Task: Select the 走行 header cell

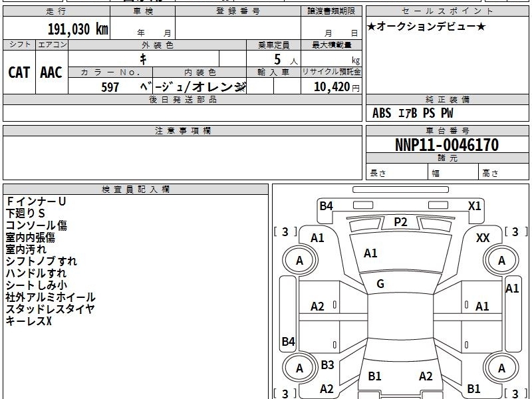Action: click(57, 11)
